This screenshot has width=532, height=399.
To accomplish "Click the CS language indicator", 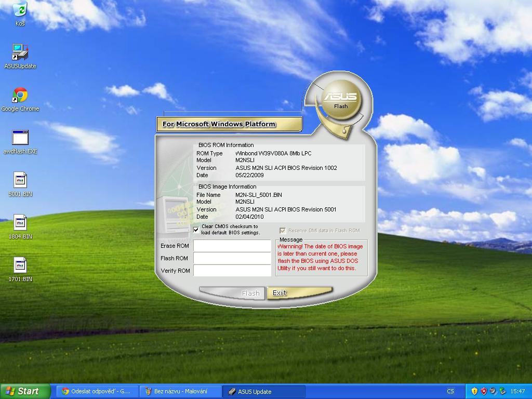I will [x=450, y=391].
